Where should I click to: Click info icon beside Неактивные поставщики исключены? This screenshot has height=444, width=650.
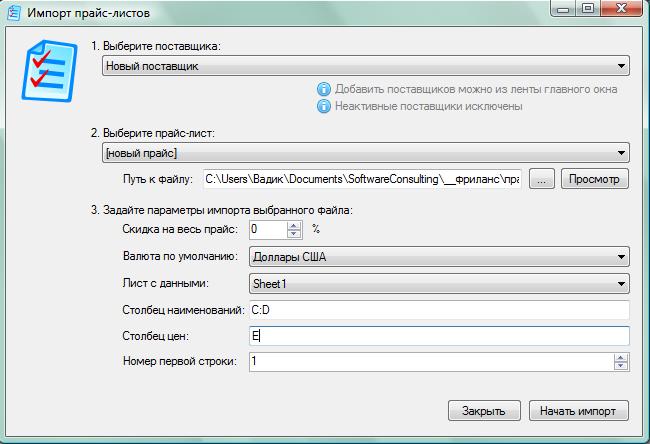[324, 106]
